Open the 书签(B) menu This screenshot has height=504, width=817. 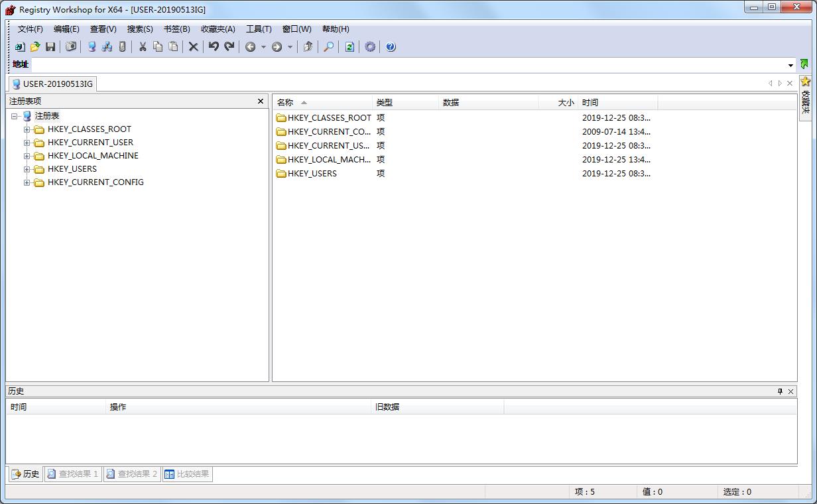tap(176, 29)
